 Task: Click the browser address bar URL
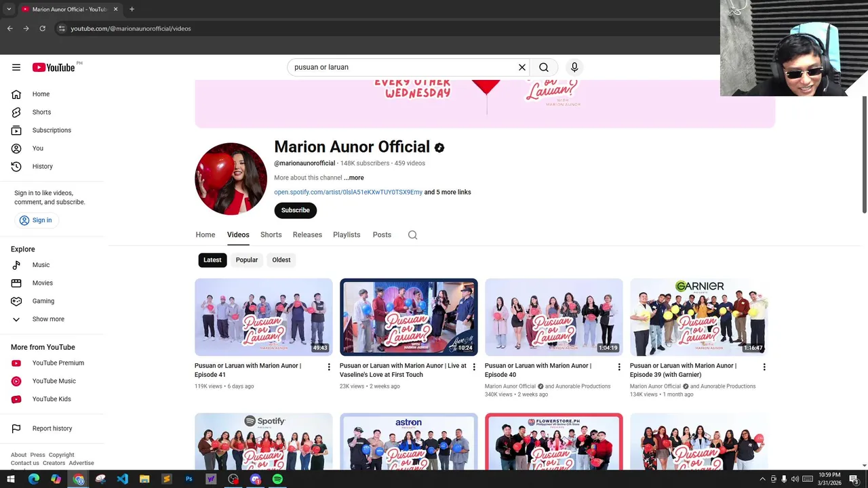pos(131,28)
